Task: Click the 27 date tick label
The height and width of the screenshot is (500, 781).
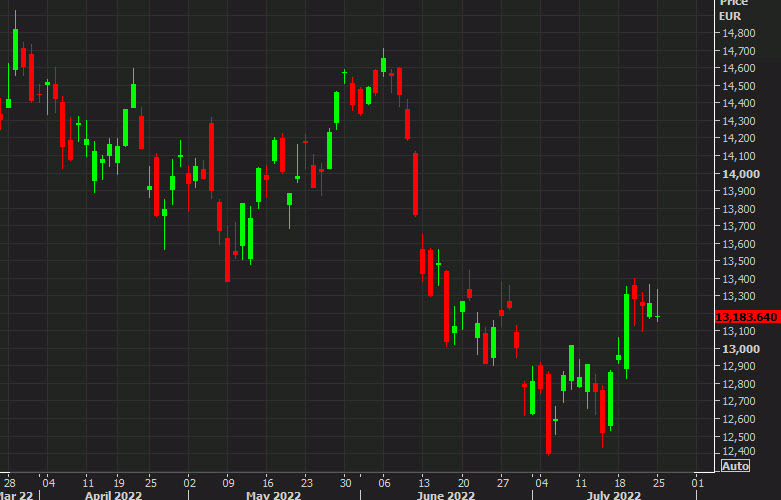Action: click(x=503, y=483)
